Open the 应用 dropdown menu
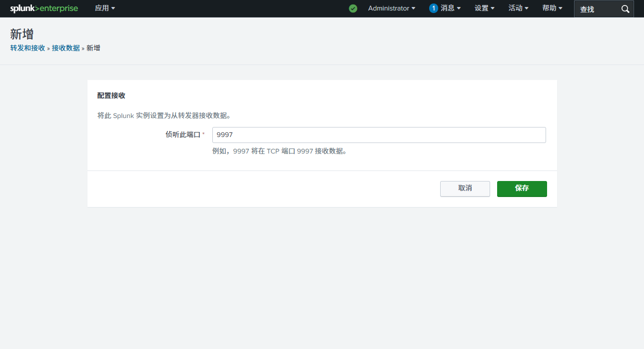 (105, 8)
